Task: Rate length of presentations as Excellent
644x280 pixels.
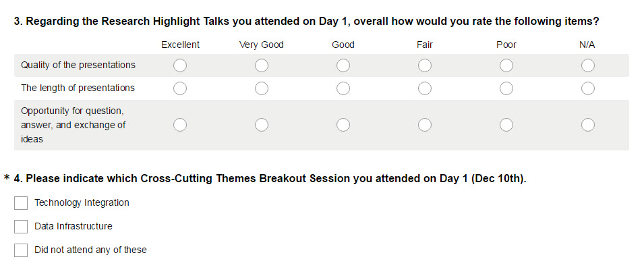Action: point(180,88)
